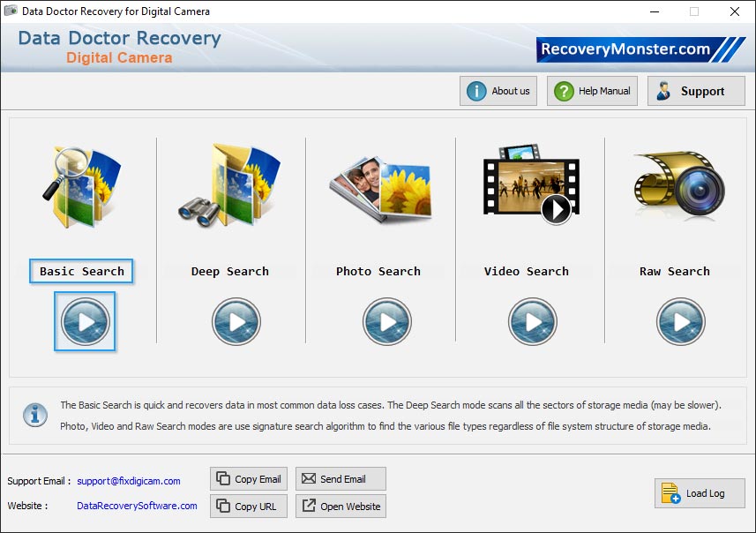Click the Copy Email button
756x533 pixels.
click(248, 478)
